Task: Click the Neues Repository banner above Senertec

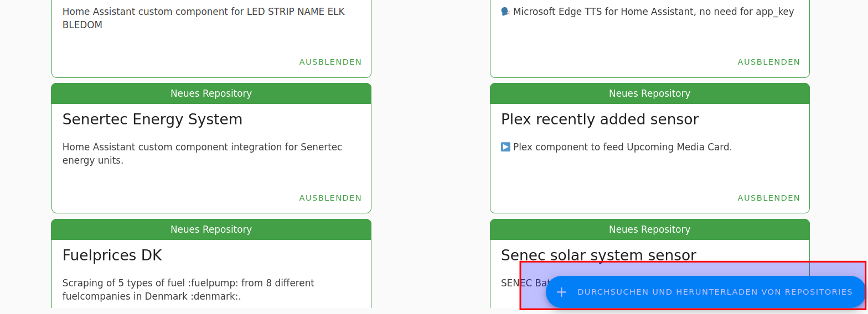Action: click(x=211, y=93)
